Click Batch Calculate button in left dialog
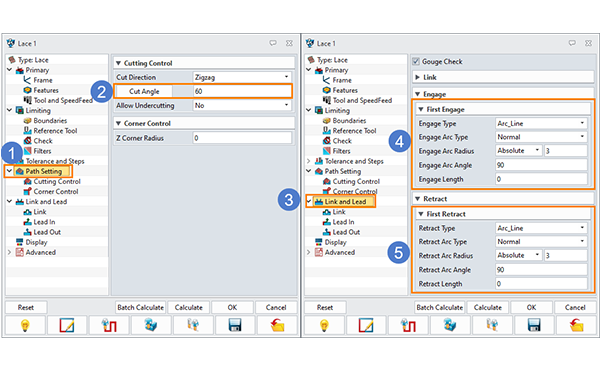600x371 pixels. tap(140, 307)
